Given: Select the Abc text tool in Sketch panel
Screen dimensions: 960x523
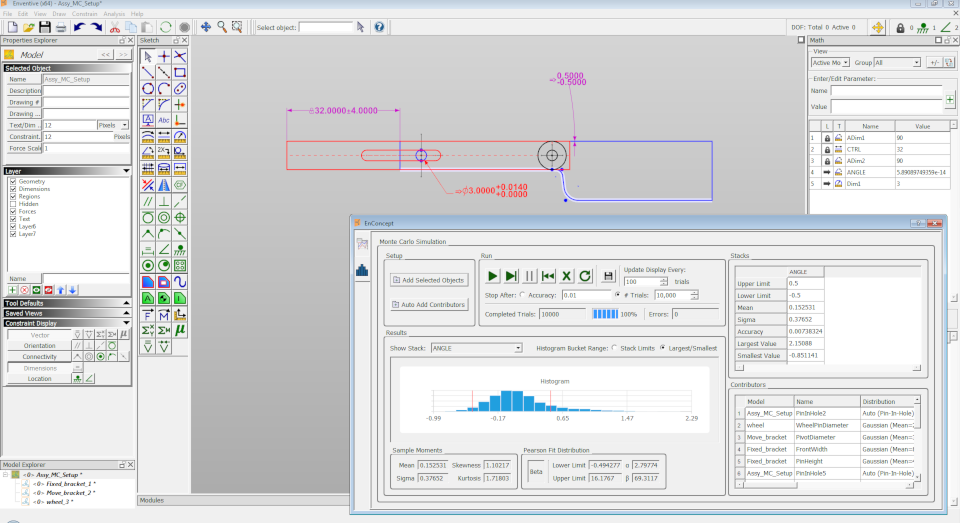Looking at the screenshot, I should (x=163, y=121).
